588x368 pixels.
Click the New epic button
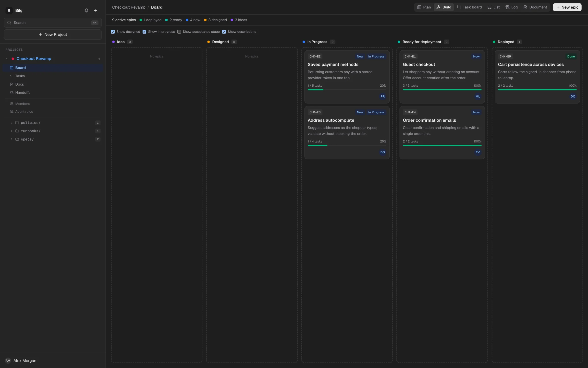pyautogui.click(x=567, y=7)
